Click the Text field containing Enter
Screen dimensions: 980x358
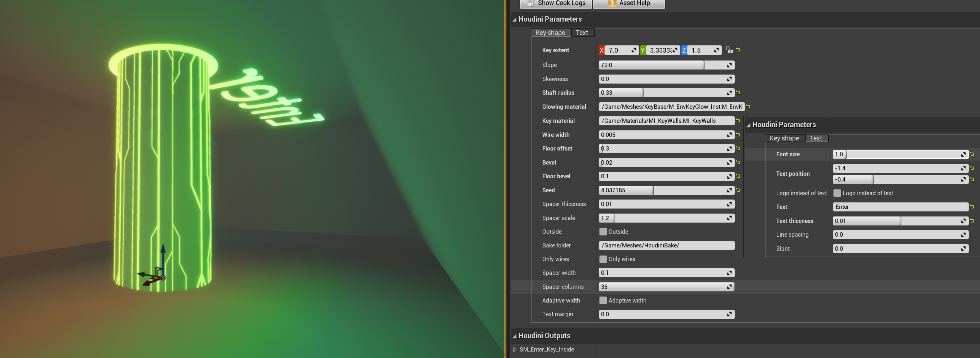[900, 207]
